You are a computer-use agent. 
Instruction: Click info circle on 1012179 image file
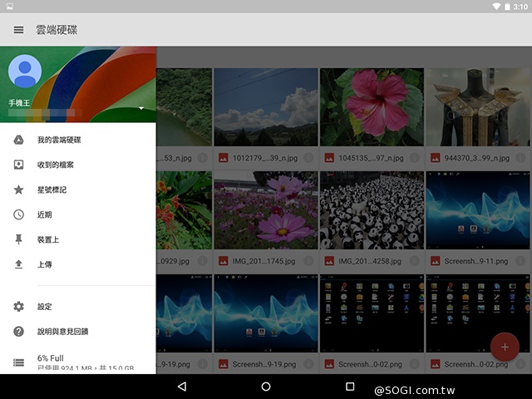click(309, 157)
